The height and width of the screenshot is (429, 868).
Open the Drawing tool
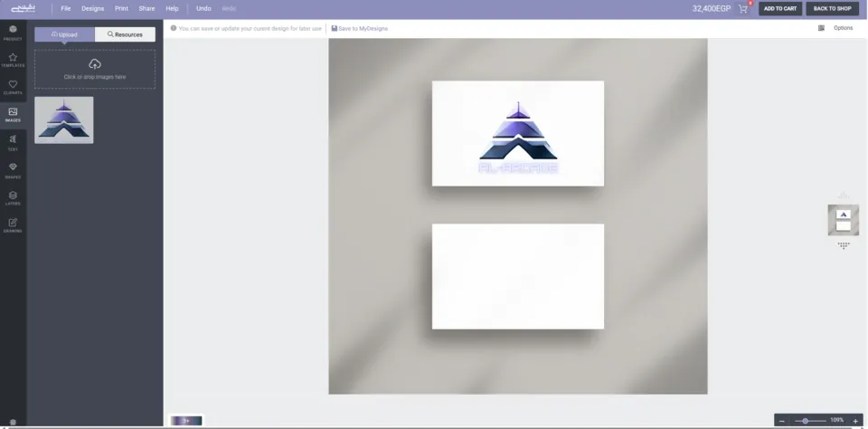click(13, 225)
